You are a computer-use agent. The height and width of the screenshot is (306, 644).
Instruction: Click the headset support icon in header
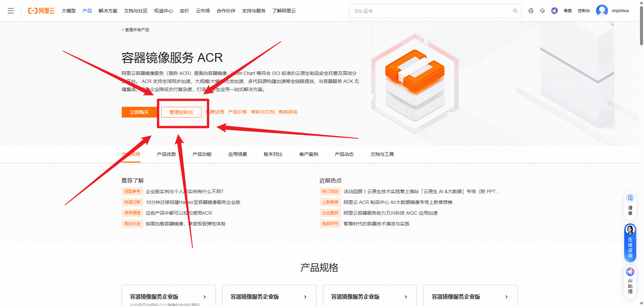tap(542, 11)
